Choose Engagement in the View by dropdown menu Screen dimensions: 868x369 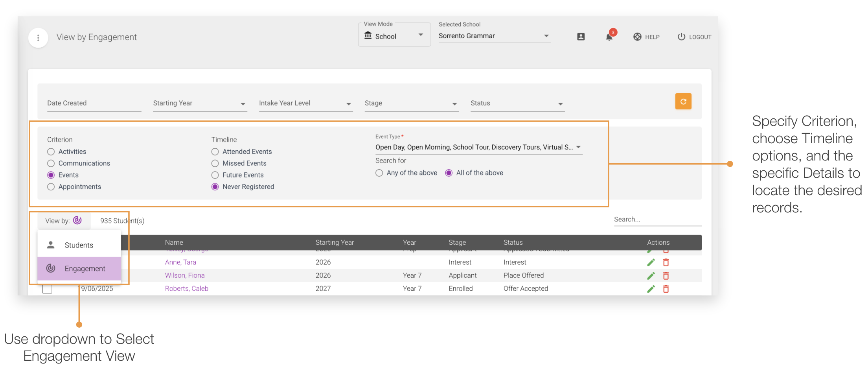[x=85, y=268]
